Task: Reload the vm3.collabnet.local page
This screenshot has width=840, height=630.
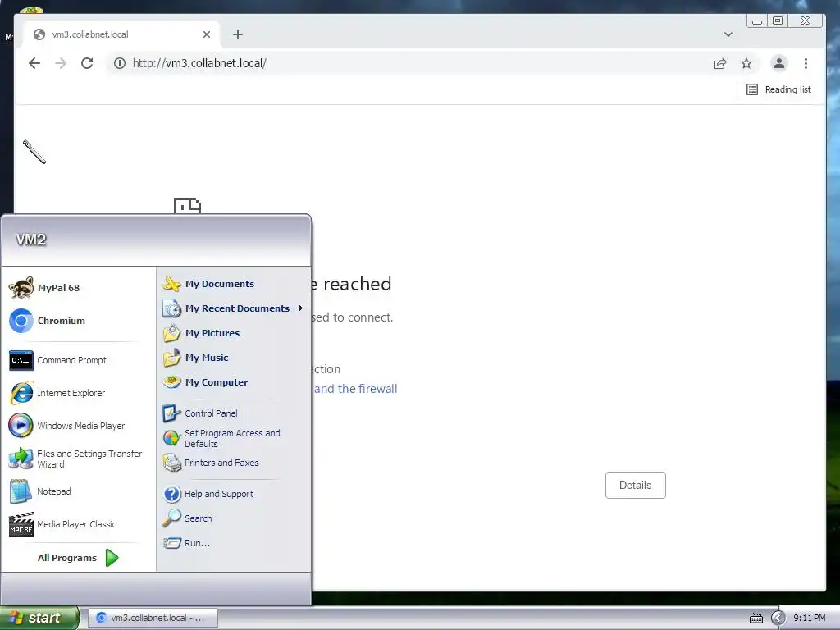Action: click(x=87, y=63)
